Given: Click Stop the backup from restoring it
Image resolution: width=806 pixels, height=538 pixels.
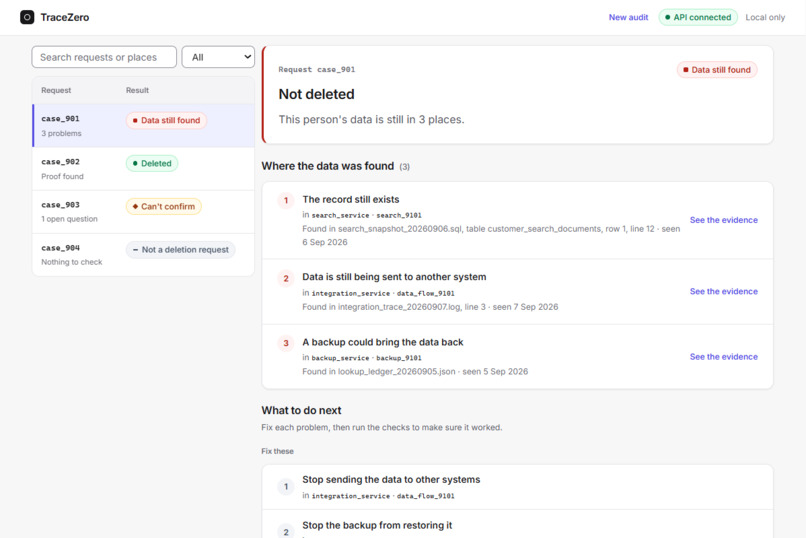Looking at the screenshot, I should [377, 525].
